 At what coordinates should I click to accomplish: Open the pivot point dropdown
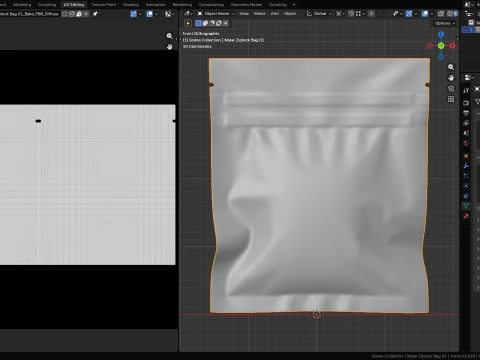tap(340, 14)
